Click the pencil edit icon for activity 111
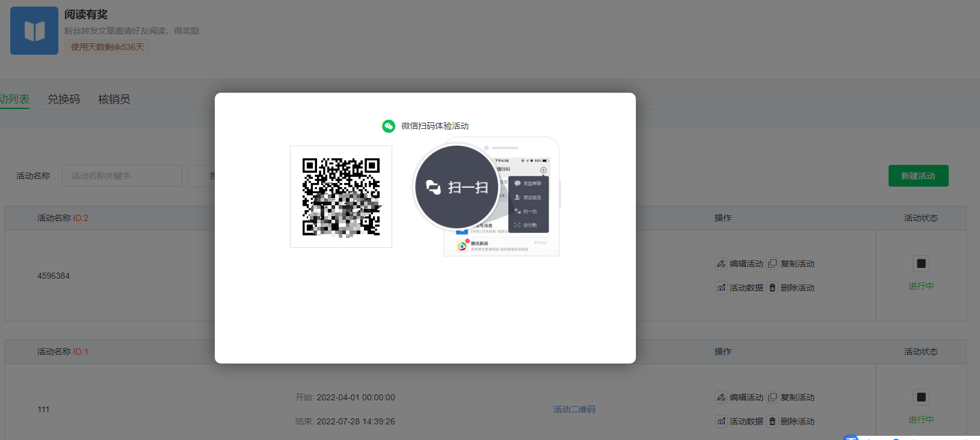The image size is (980, 440). pyautogui.click(x=721, y=397)
